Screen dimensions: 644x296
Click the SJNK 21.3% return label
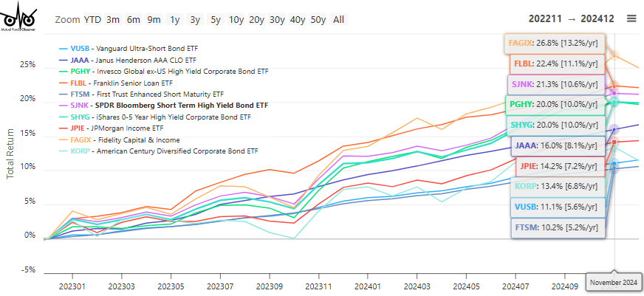coord(557,84)
